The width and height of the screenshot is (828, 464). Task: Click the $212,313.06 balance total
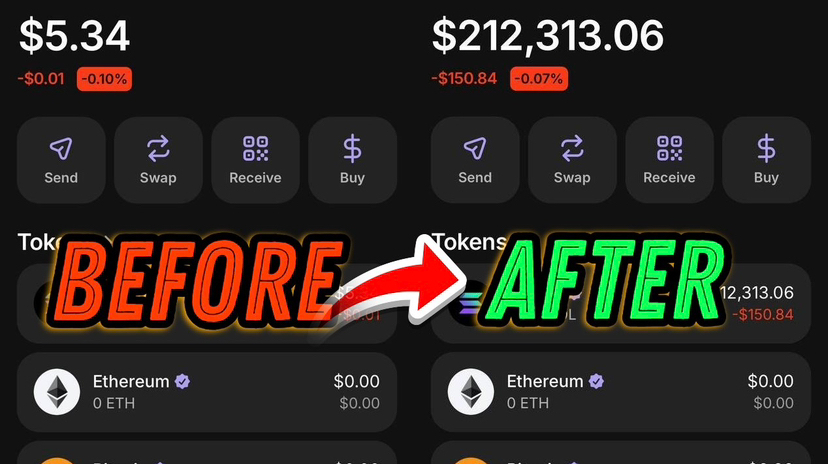pos(548,36)
